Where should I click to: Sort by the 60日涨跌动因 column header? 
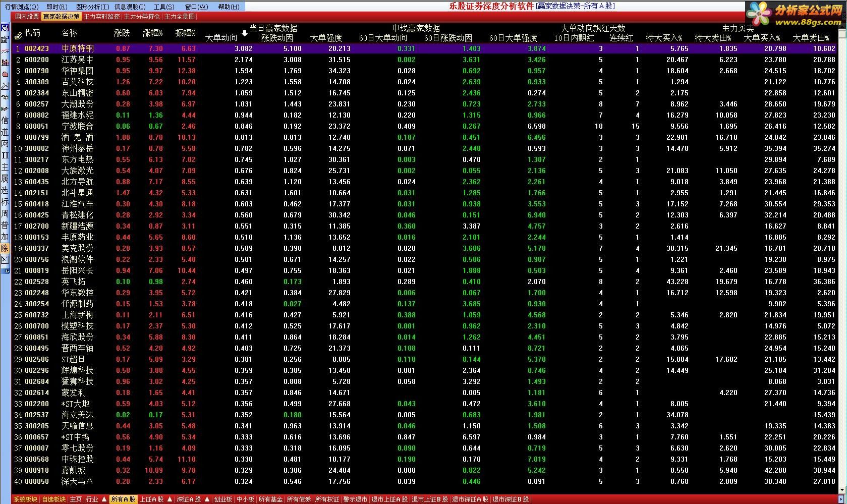point(448,38)
